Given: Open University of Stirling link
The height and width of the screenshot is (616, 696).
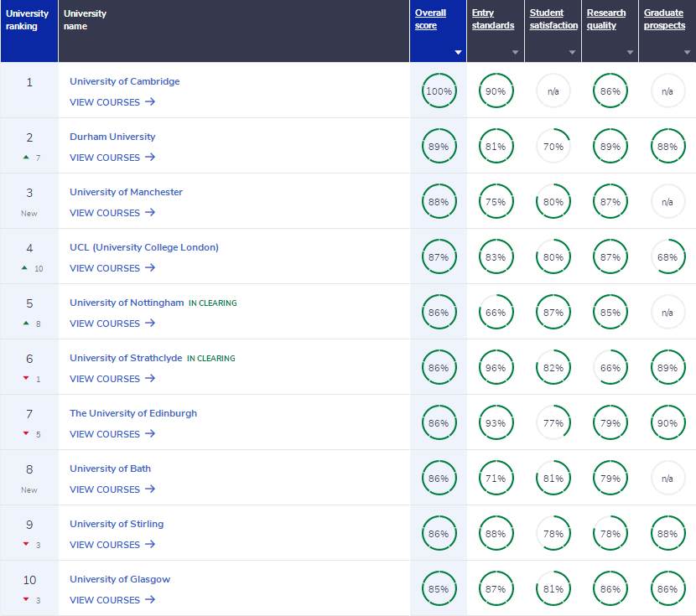Looking at the screenshot, I should (x=117, y=524).
